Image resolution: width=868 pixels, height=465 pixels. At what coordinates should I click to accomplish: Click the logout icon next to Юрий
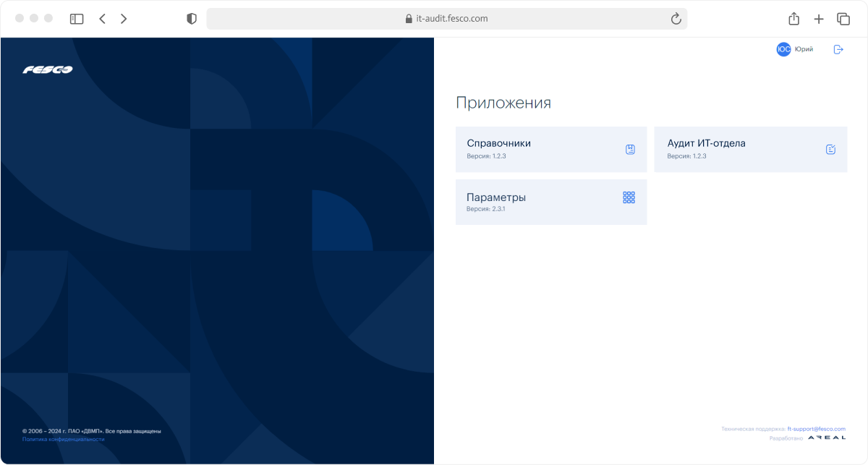click(838, 49)
